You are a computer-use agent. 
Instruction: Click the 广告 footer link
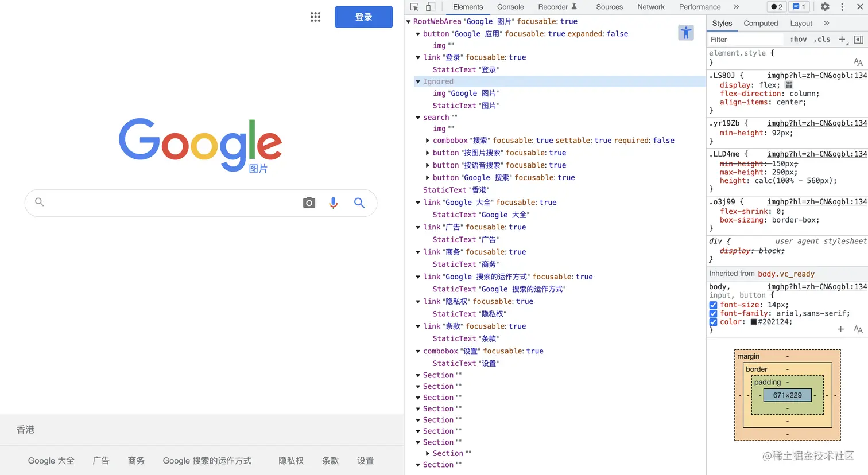(x=101, y=461)
